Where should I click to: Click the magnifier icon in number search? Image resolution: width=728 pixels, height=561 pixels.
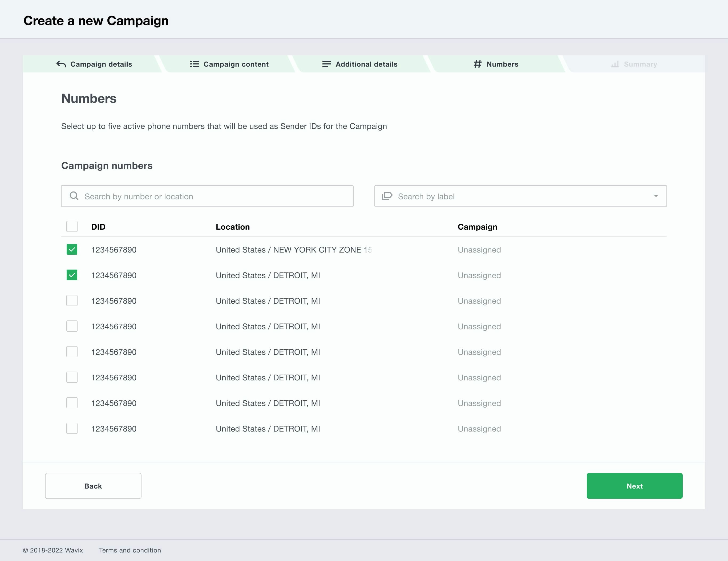[x=74, y=196]
